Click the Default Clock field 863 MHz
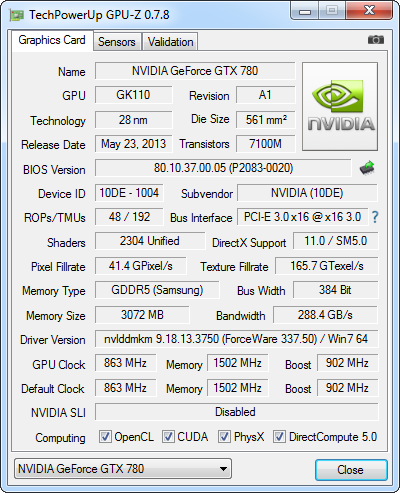Screen dimensions: 400x493 point(126,388)
